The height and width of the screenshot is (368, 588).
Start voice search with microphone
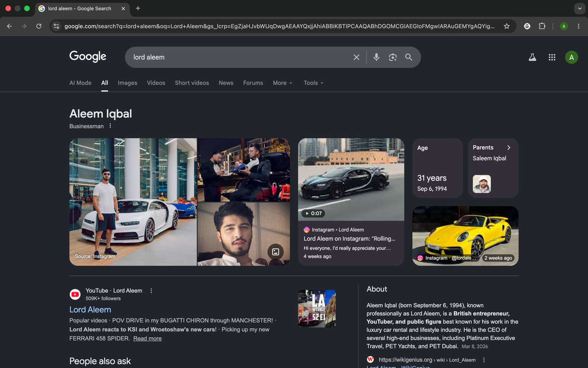tap(376, 57)
